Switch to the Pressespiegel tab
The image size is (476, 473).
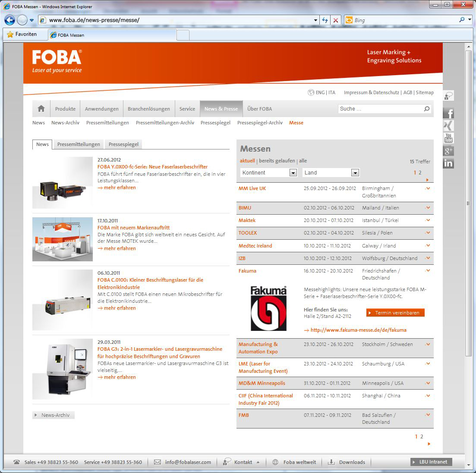[x=123, y=144]
